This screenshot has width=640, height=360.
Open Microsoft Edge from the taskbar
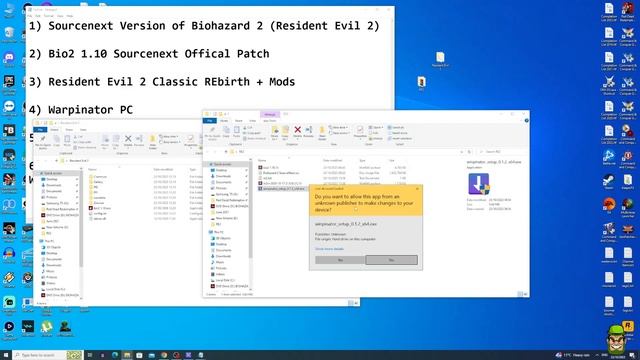[x=115, y=355]
